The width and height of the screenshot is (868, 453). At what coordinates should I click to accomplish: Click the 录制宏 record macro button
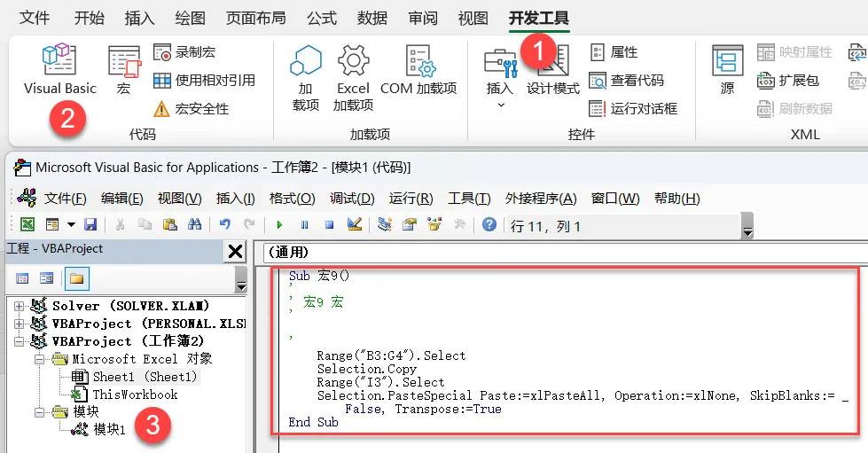[x=184, y=52]
